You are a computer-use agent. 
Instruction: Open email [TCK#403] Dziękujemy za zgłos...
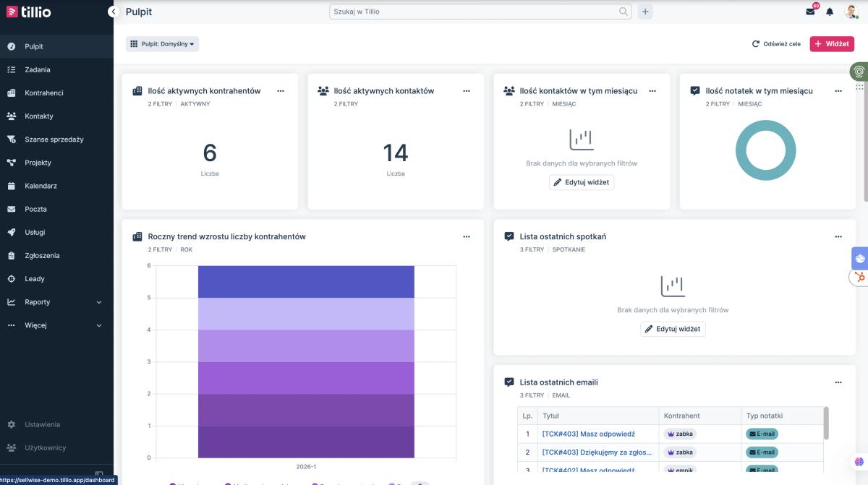click(597, 452)
